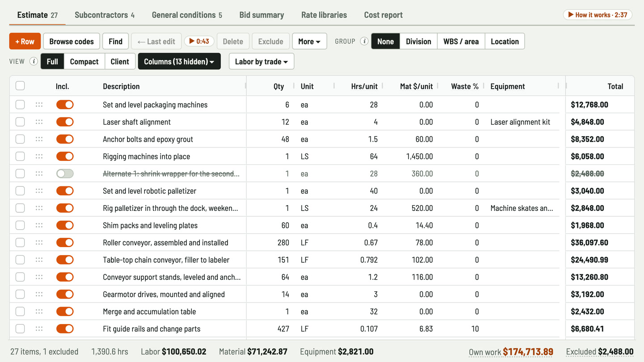644x362 pixels.
Task: Check the box for Anchor bolts and epoxy grout
Action: point(20,139)
